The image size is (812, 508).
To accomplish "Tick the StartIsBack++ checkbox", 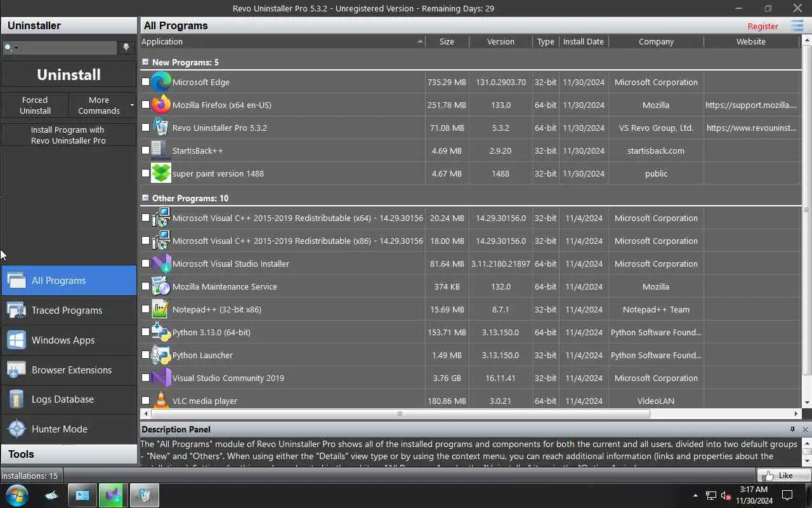I will (x=145, y=150).
